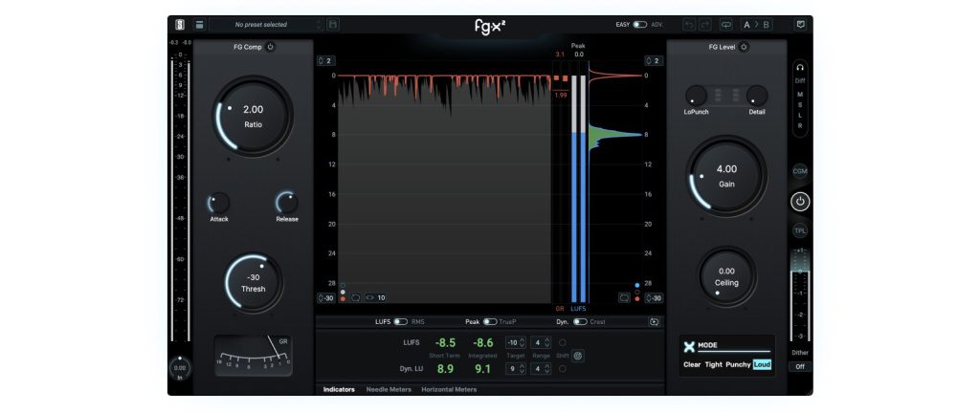
Task: Switch to the Indicators tab
Action: point(339,389)
